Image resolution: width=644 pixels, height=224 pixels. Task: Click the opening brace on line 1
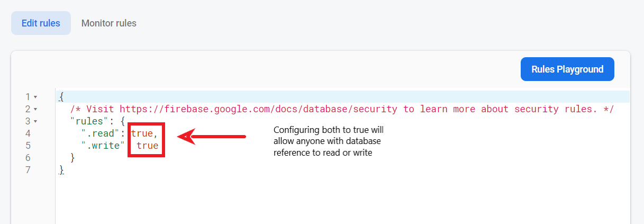(61, 97)
